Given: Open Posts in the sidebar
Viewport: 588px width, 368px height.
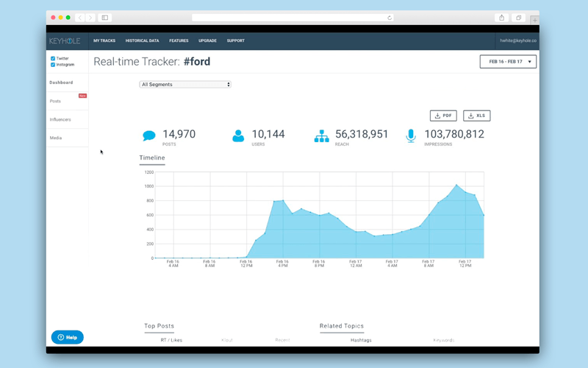Looking at the screenshot, I should (x=55, y=101).
